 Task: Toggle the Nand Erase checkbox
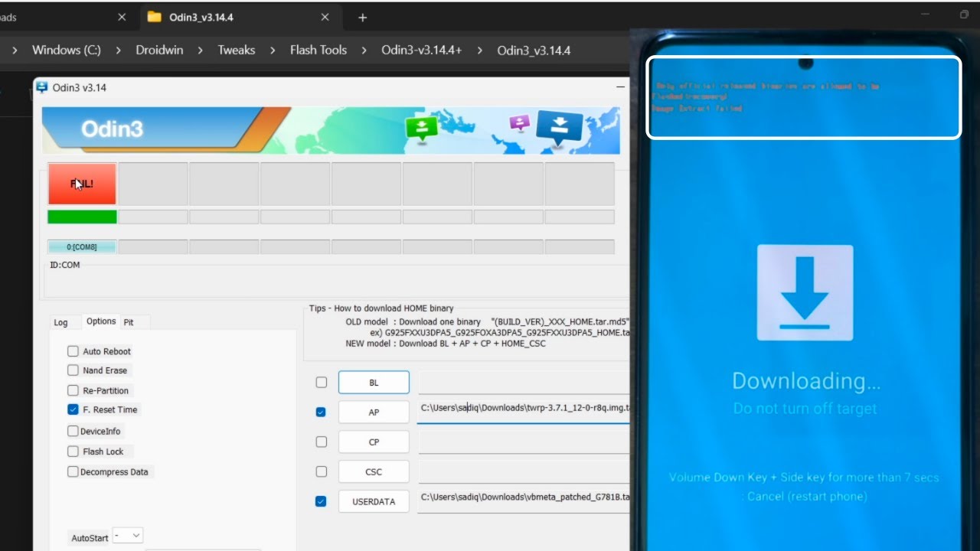[73, 370]
